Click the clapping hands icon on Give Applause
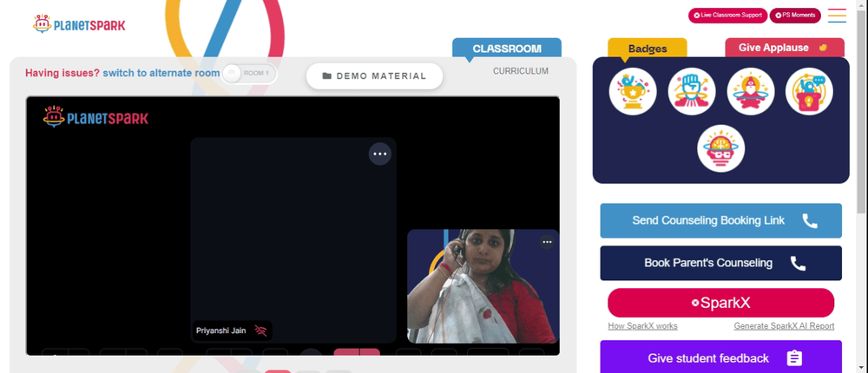868x373 pixels. 823,48
